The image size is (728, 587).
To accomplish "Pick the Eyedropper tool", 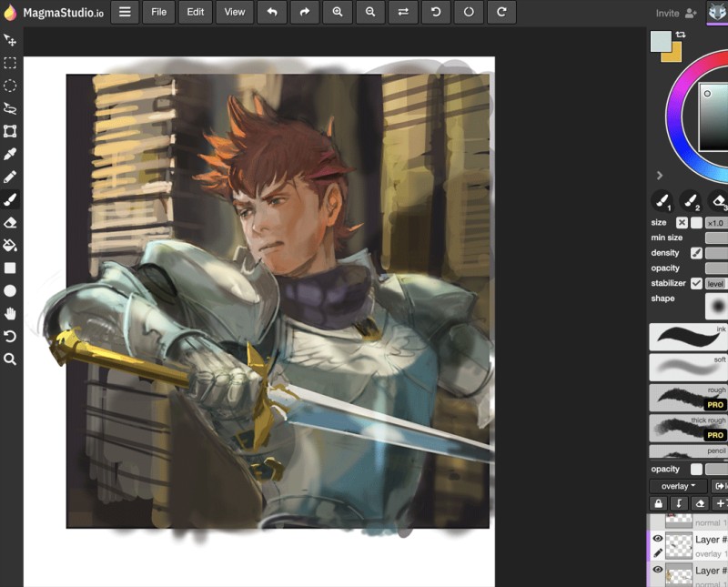I will coord(10,154).
